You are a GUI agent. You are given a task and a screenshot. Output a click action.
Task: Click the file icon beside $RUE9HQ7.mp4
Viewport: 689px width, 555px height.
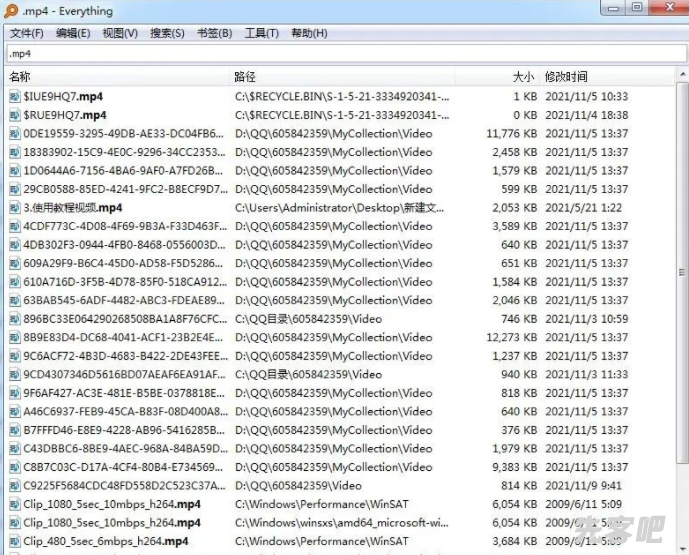pos(15,115)
